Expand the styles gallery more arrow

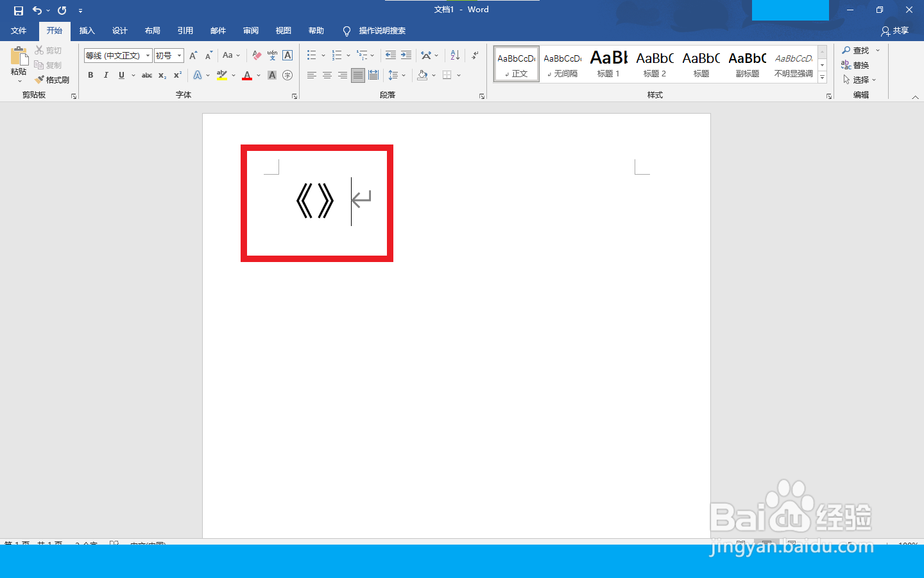point(822,77)
